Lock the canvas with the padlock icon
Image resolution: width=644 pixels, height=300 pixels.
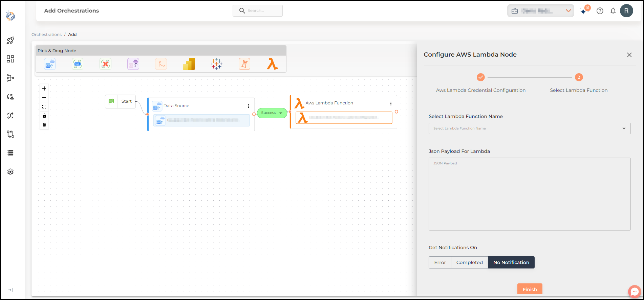[44, 116]
